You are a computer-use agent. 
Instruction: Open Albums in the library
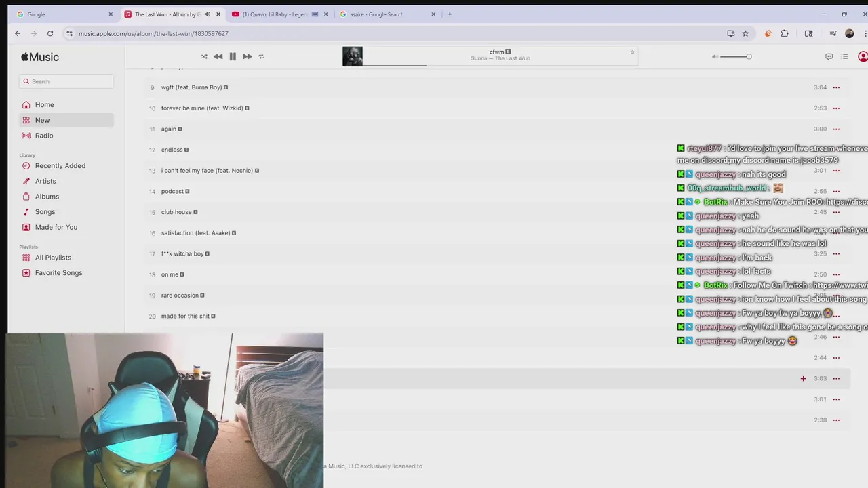(66, 197)
